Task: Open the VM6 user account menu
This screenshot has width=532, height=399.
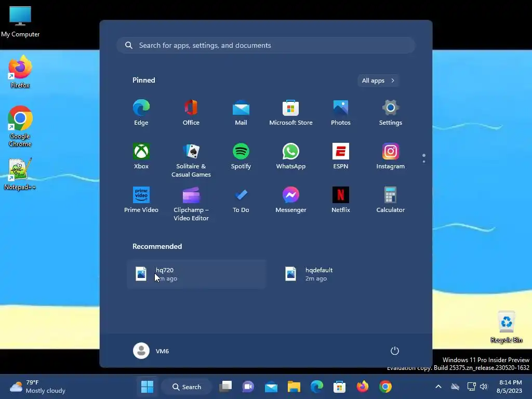Action: click(x=151, y=351)
